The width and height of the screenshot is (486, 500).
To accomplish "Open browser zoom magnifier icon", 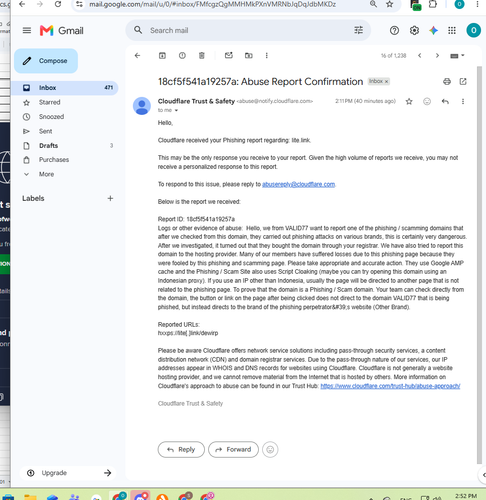I will tap(373, 4).
